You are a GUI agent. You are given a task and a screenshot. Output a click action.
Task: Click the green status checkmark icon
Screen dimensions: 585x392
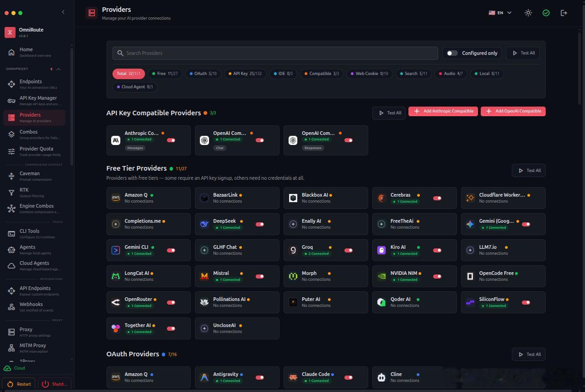pos(546,13)
